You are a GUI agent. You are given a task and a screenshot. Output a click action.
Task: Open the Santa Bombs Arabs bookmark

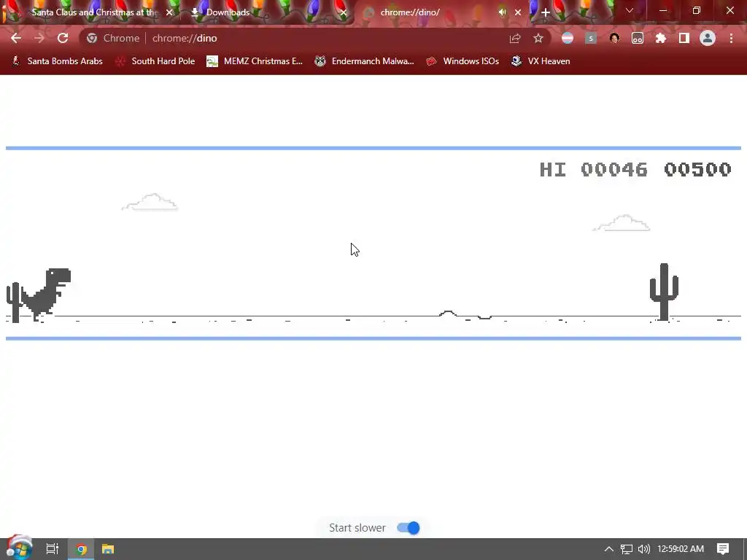click(x=57, y=61)
